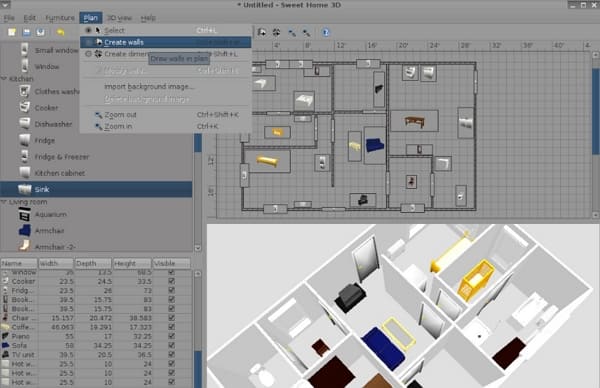Screen dimensions: 600x388
Task: Select the highlighted Sink catalog item
Action: pos(96,189)
